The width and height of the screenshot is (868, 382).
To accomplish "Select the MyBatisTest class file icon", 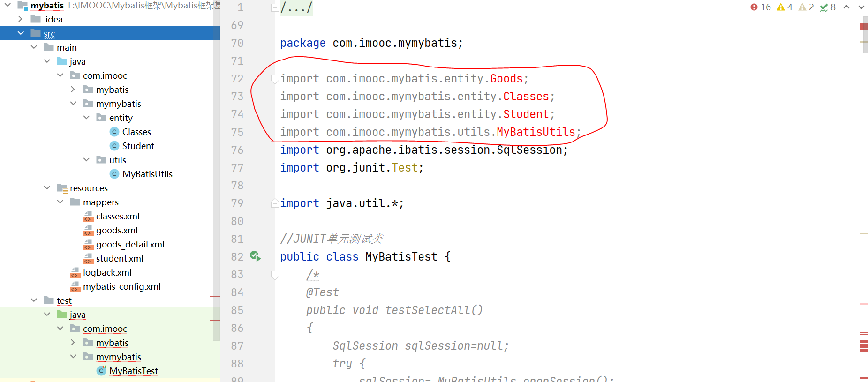I will point(101,371).
